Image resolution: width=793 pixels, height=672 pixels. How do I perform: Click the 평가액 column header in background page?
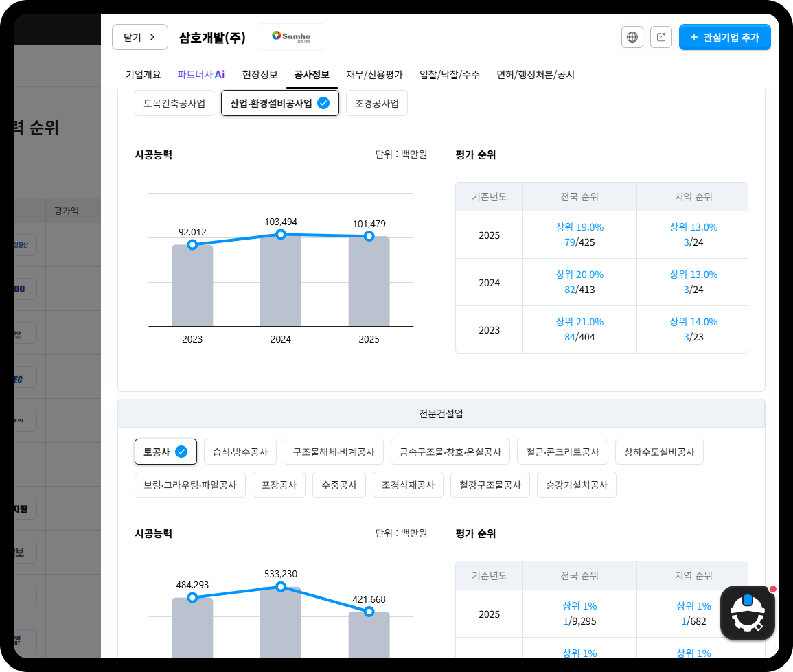point(66,210)
